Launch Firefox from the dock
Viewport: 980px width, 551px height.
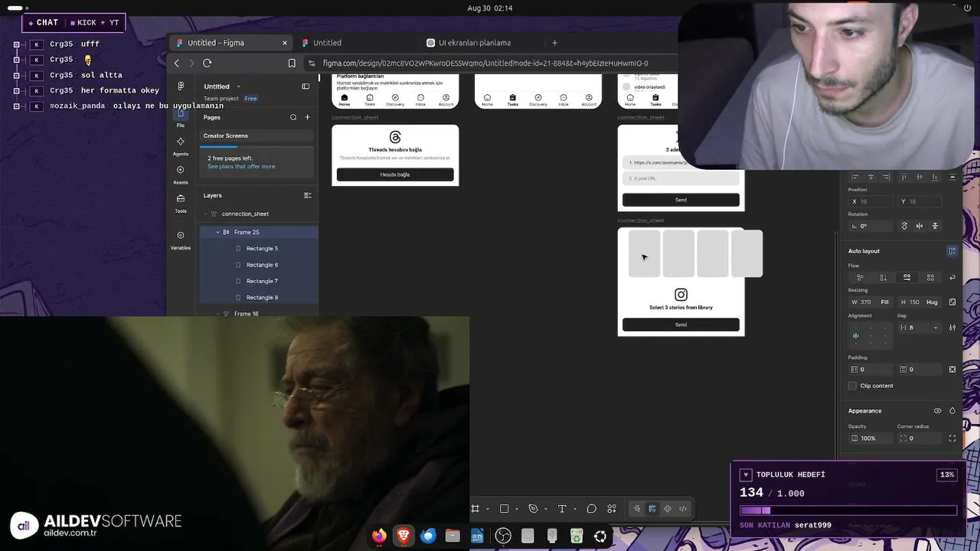(379, 536)
